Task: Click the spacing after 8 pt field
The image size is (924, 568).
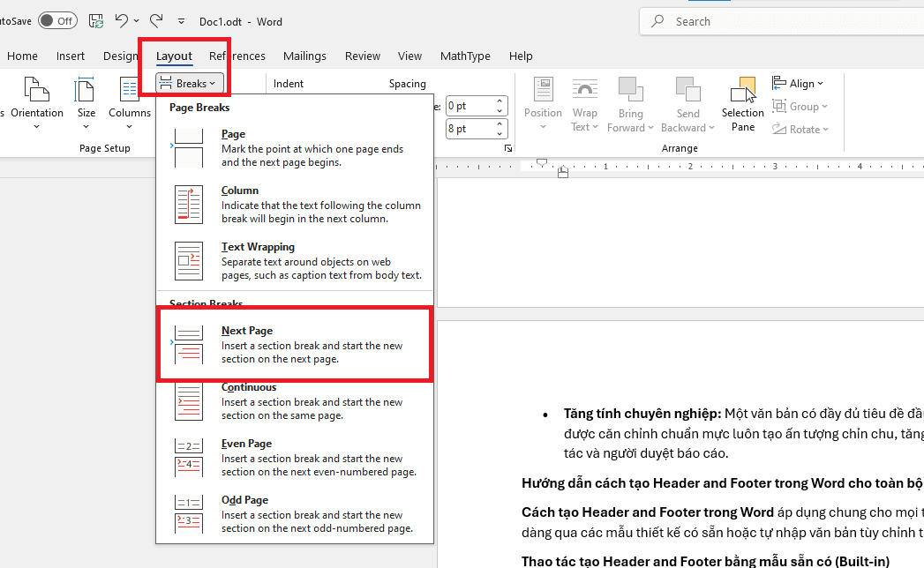Action: tap(470, 129)
